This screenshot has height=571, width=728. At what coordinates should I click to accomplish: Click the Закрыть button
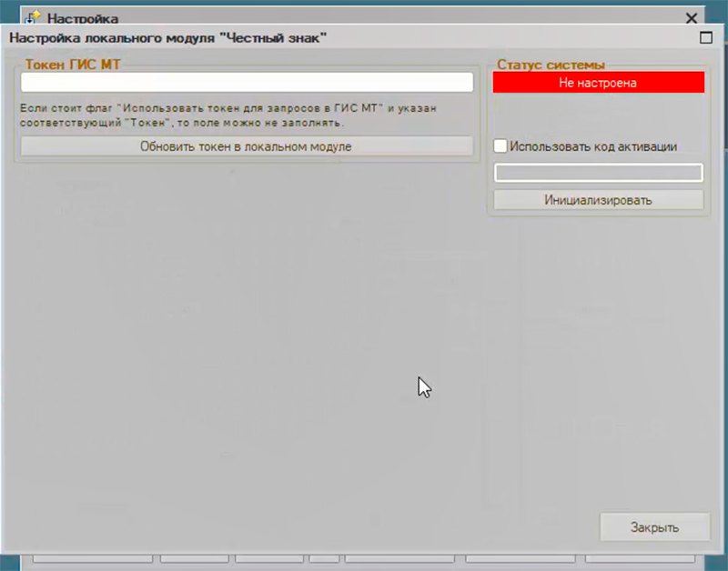[x=654, y=527]
